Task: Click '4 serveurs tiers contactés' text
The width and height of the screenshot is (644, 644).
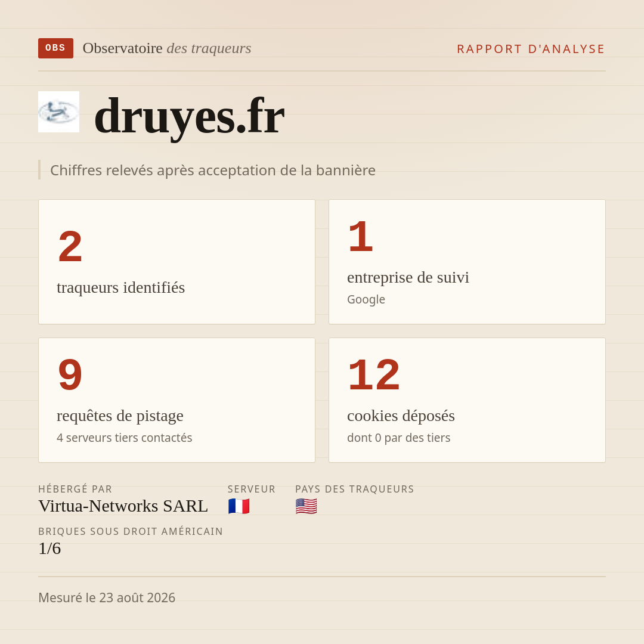Action: (125, 438)
